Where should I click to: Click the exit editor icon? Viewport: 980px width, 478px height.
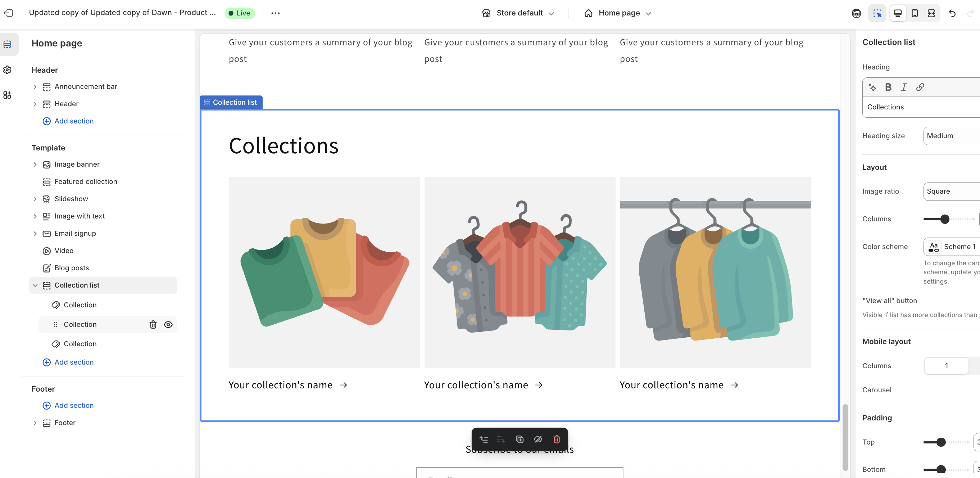pyautogui.click(x=8, y=13)
